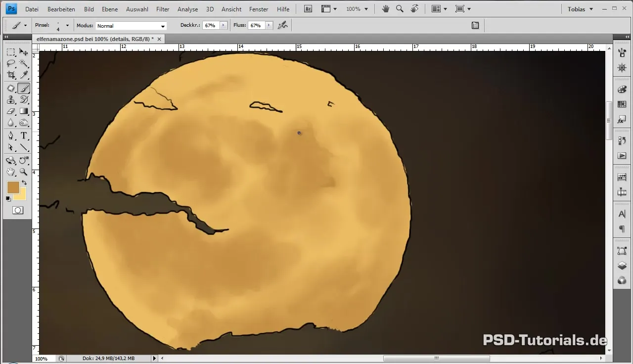The width and height of the screenshot is (633, 364).
Task: Open the Swatches panel grid icon
Action: 622,104
